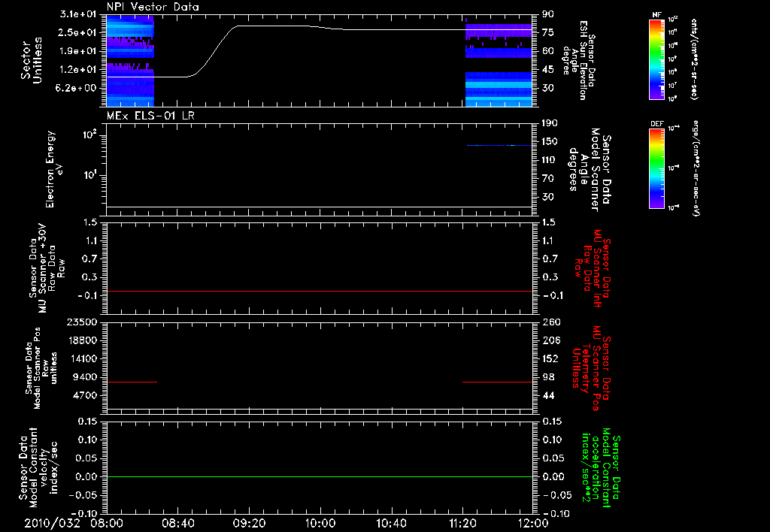Click the red 'MU Scanner Pos Telemetry' label

click(x=591, y=368)
